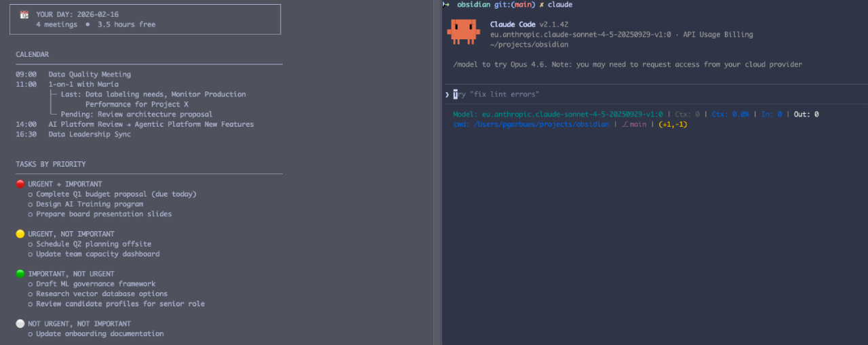The width and height of the screenshot is (868, 345).
Task: Click 'Draft ML governance framework' task
Action: 96,284
